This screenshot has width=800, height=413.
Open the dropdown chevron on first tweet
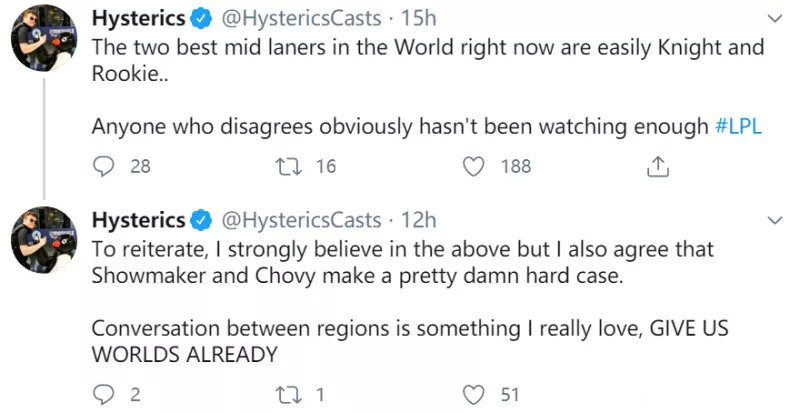[774, 19]
